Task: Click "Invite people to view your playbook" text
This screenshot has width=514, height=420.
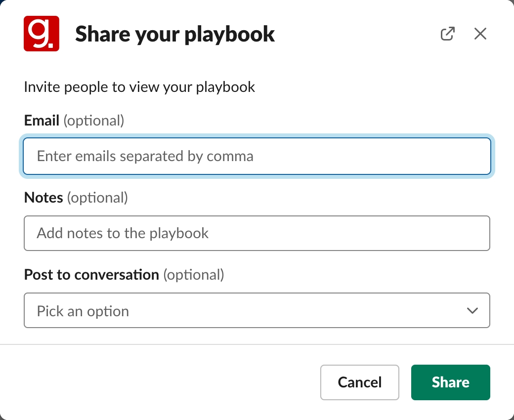Action: [139, 87]
